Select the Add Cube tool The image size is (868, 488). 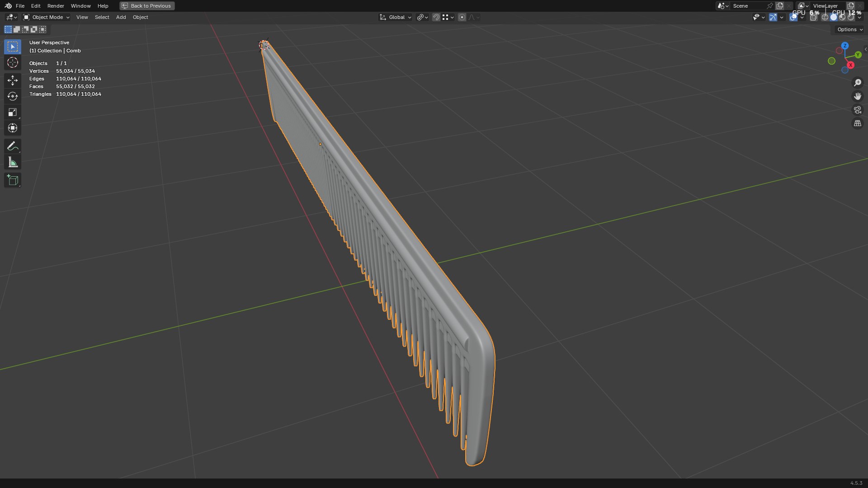[x=13, y=180]
